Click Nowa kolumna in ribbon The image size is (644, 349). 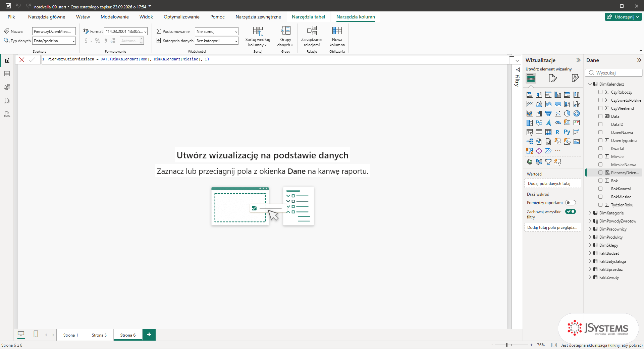[337, 37]
